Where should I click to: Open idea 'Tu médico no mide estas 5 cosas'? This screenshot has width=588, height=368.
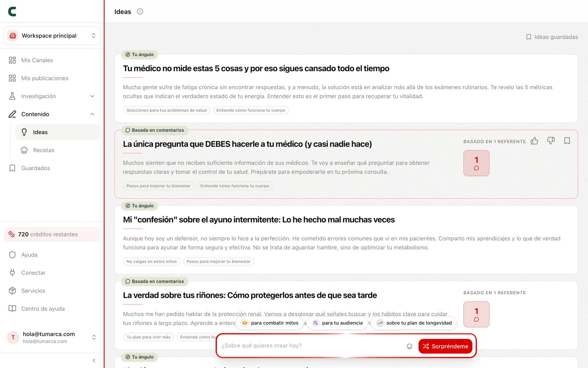(x=256, y=68)
